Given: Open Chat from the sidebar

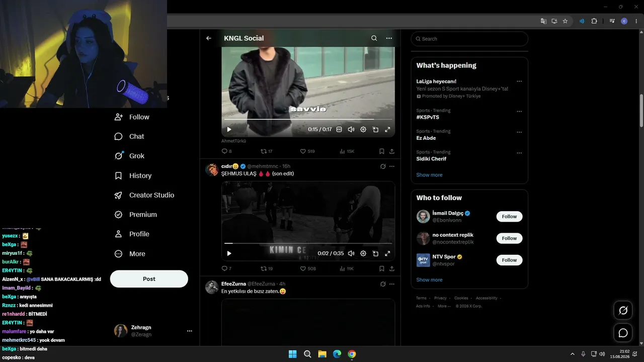Looking at the screenshot, I should click(129, 136).
